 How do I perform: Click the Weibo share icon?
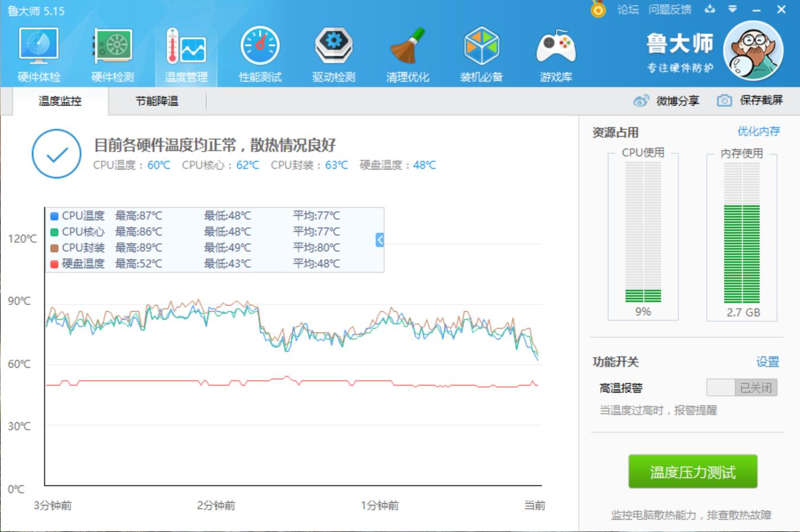(x=641, y=101)
